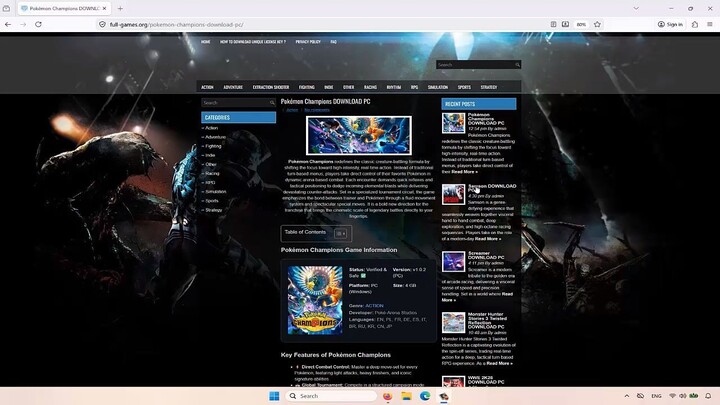The height and width of the screenshot is (405, 720).
Task: Open Monster Hunter Stories 3 recent post
Action: click(x=487, y=321)
